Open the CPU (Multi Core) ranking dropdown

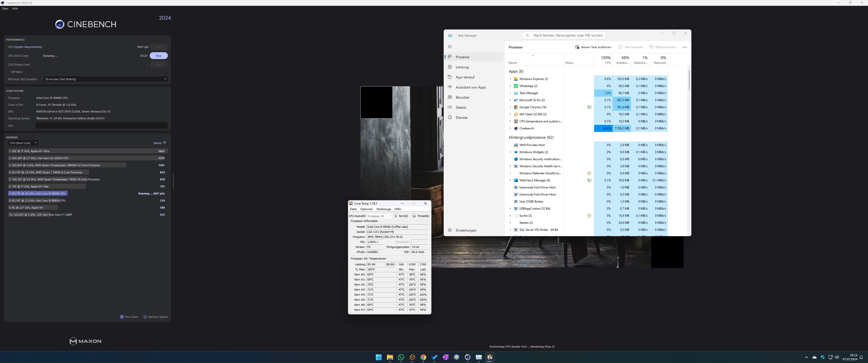[23, 143]
